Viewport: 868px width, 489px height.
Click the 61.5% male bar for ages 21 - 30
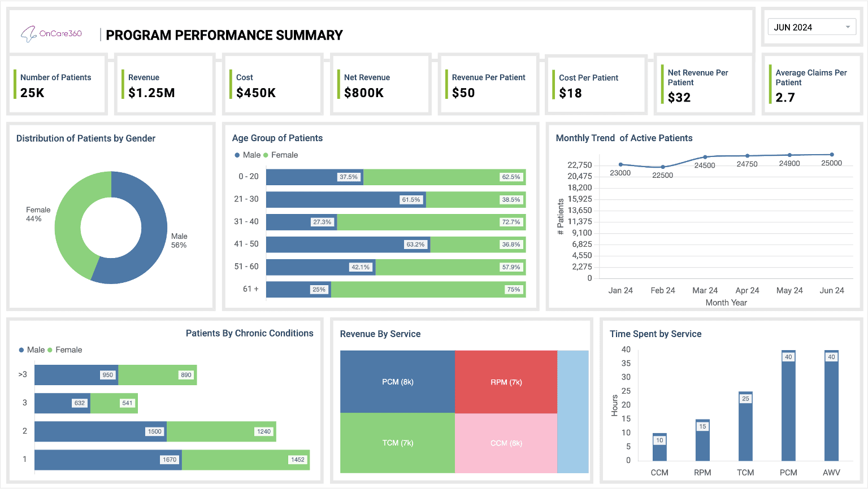coord(346,199)
